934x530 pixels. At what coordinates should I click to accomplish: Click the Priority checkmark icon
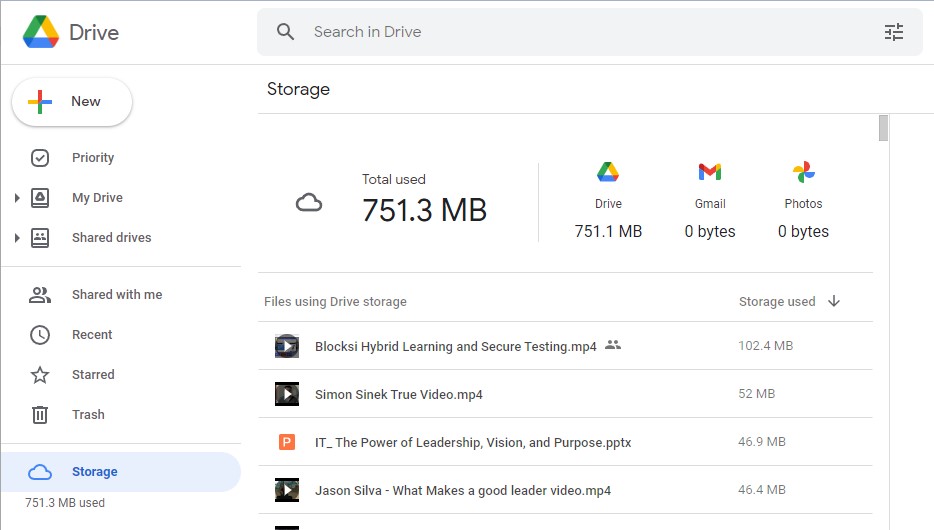(x=40, y=158)
